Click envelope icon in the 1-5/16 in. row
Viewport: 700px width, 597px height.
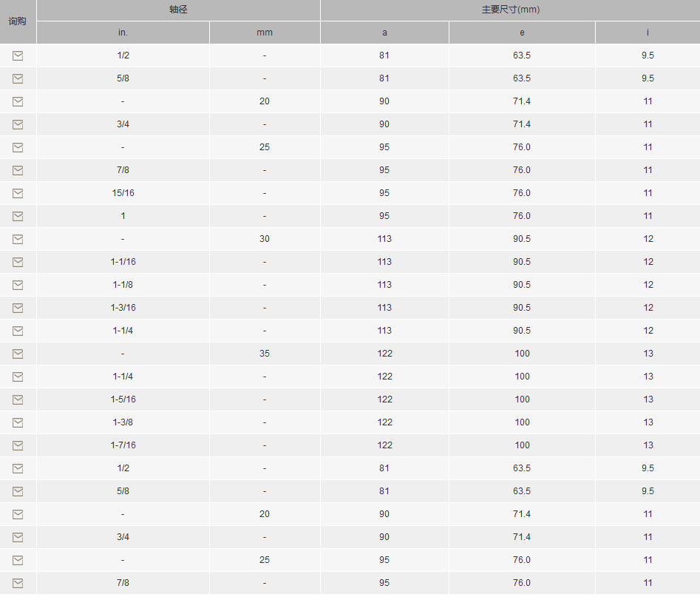coord(18,399)
